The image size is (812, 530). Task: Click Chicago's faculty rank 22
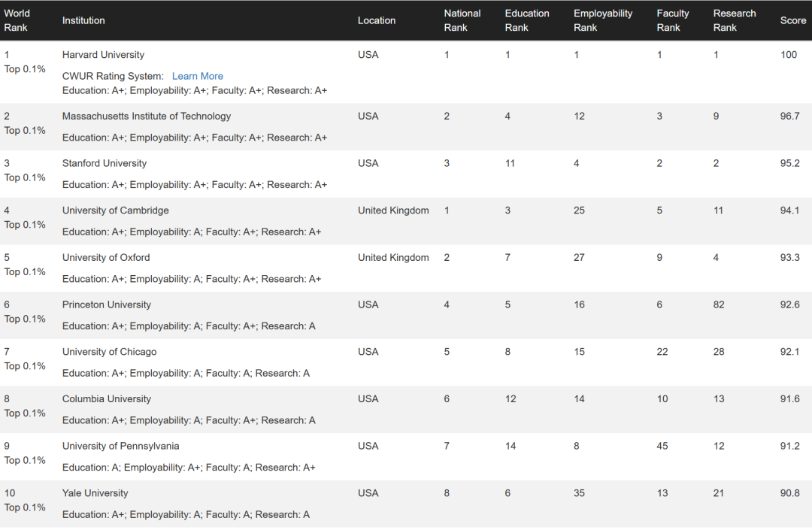click(662, 352)
